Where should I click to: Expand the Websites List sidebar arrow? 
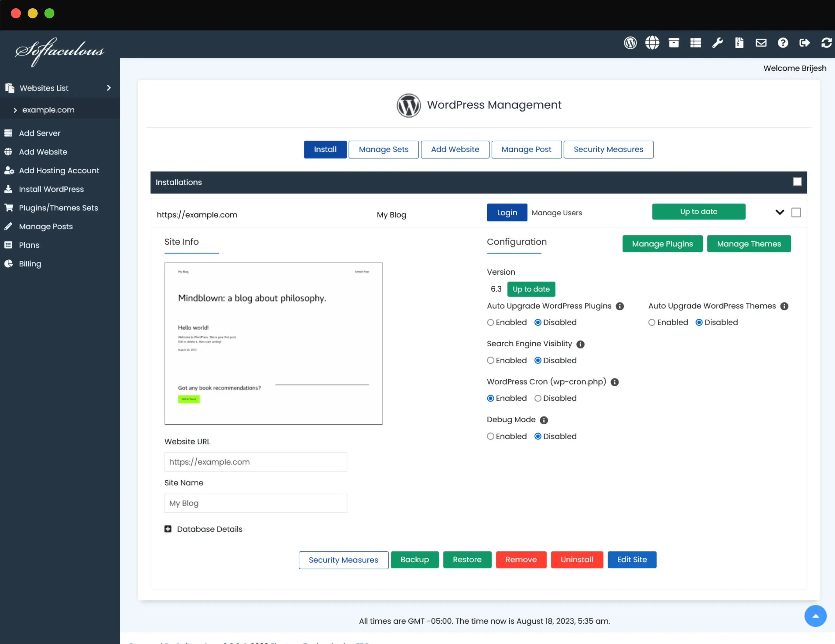point(109,88)
